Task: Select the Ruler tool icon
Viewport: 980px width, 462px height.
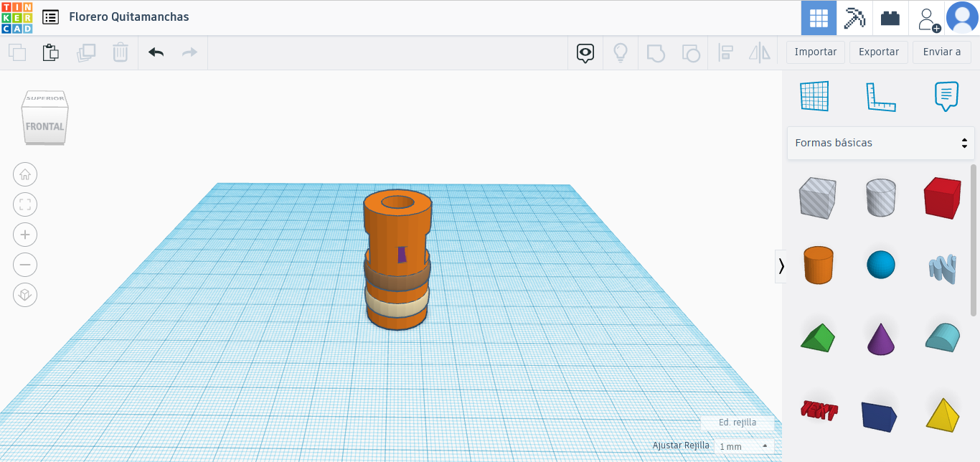Action: [880, 96]
